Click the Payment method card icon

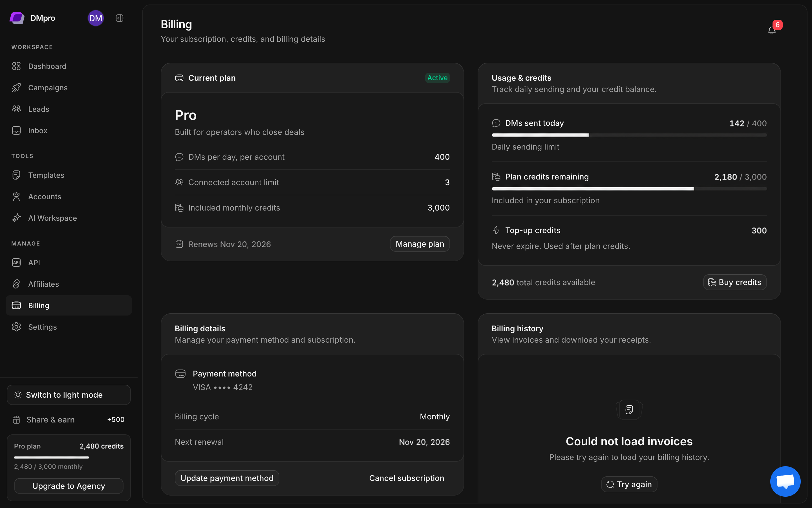(x=180, y=374)
